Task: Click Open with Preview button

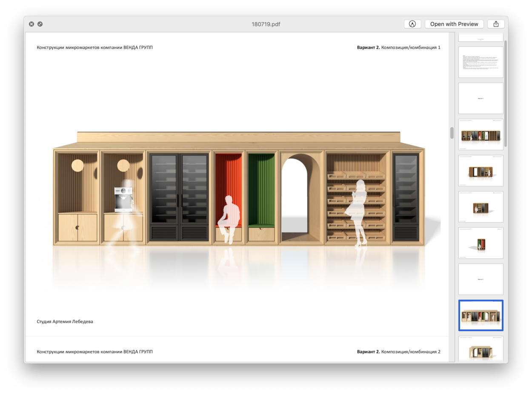Action: 454,24
